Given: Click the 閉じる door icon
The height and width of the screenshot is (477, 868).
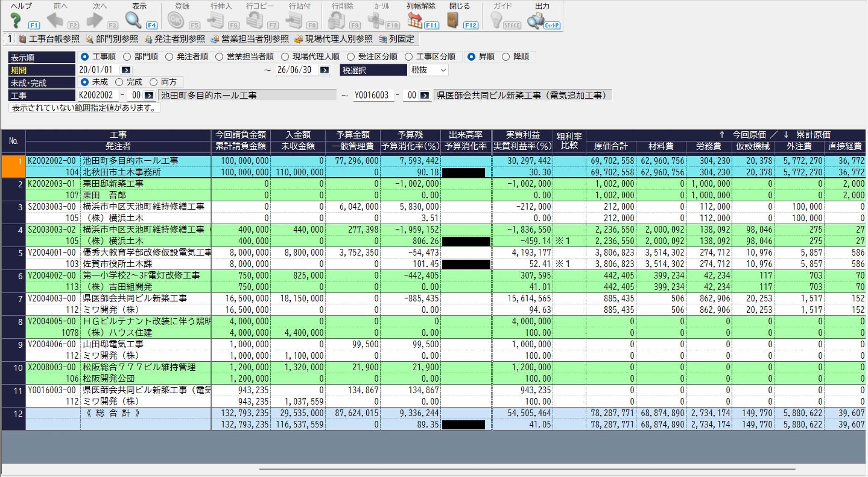Looking at the screenshot, I should click(453, 20).
